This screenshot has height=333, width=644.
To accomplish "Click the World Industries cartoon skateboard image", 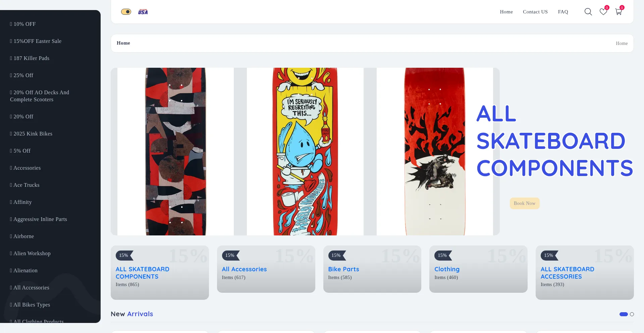I will click(x=305, y=152).
